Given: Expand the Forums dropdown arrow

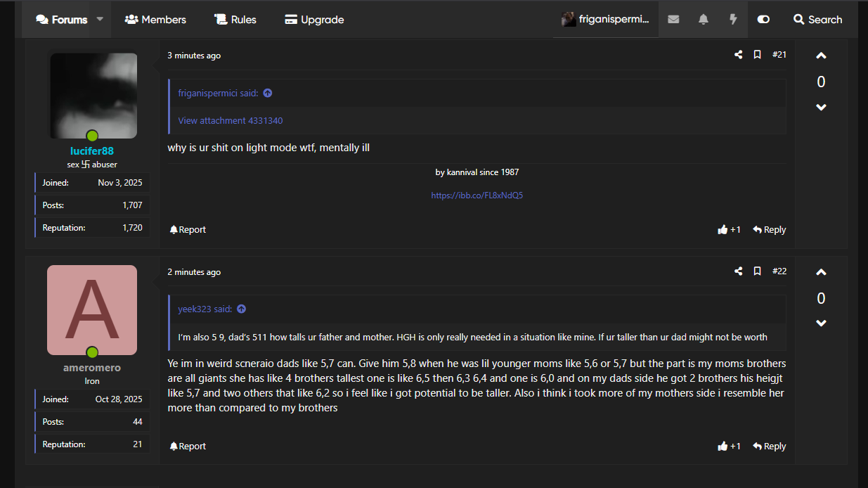Looking at the screenshot, I should click(100, 19).
